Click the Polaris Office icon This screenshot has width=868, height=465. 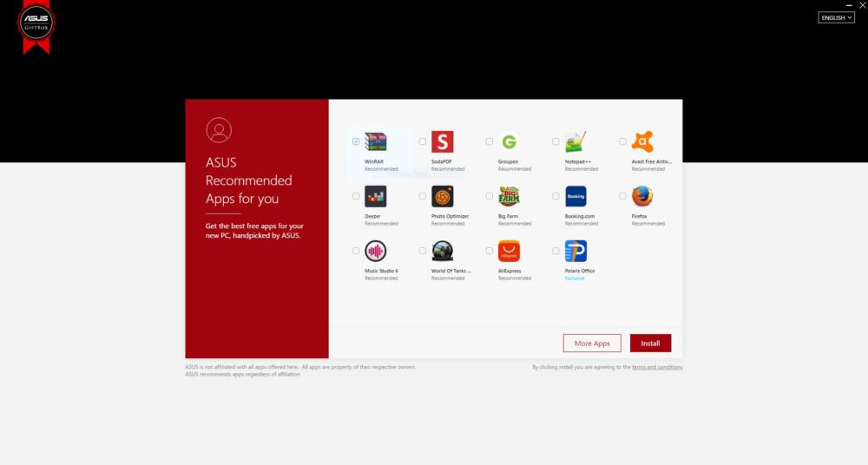(x=575, y=251)
